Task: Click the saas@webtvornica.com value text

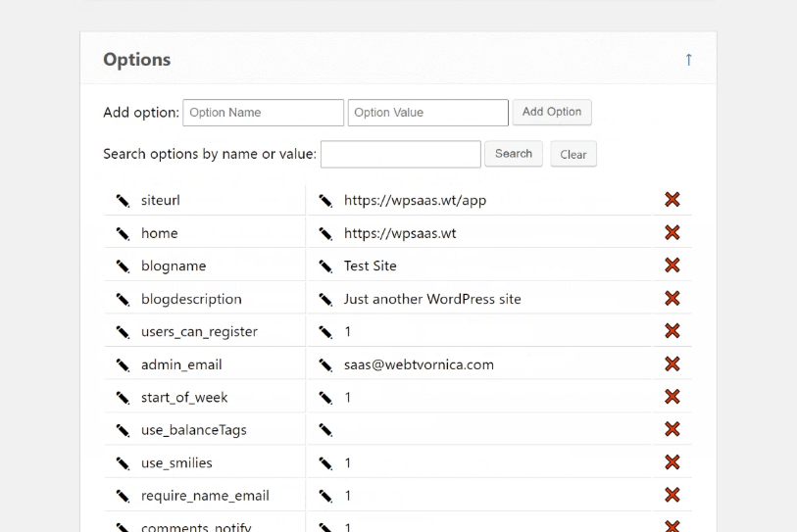Action: click(419, 364)
